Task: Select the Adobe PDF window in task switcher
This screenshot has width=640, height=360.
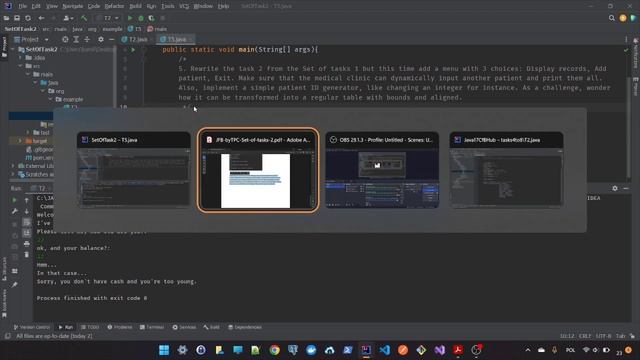Action: (258, 170)
